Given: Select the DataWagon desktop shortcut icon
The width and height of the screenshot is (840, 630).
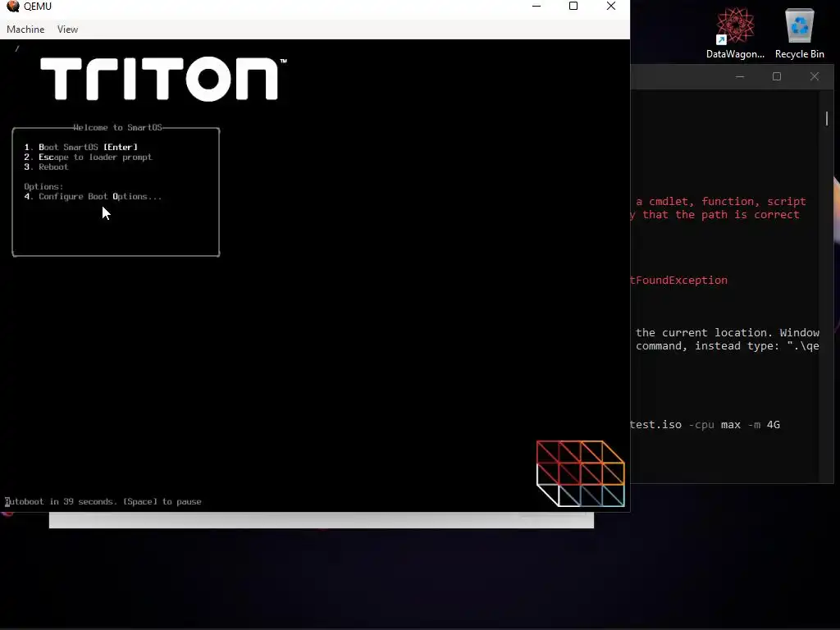Looking at the screenshot, I should [735, 33].
